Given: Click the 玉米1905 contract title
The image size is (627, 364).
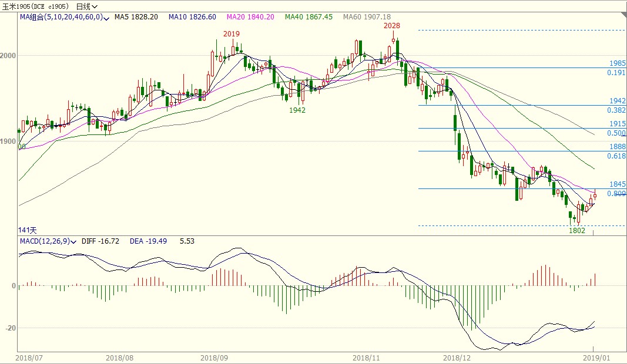Looking at the screenshot, I should tap(36, 6).
